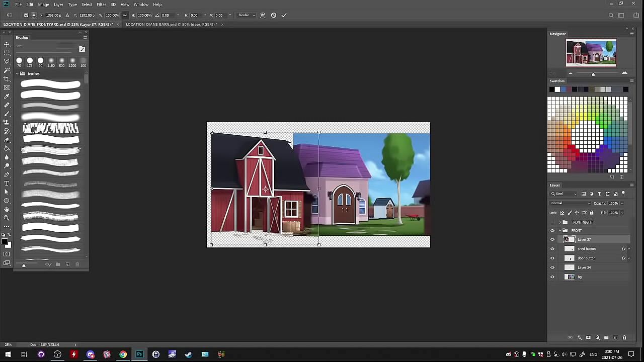This screenshot has width=644, height=362.
Task: Select the Eyedropper tool
Action: tap(7, 97)
